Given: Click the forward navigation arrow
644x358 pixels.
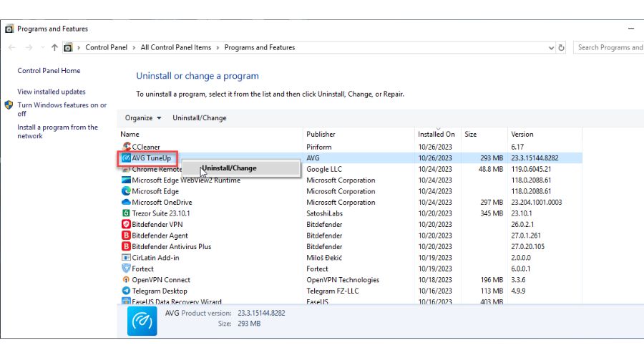Looking at the screenshot, I should click(29, 48).
